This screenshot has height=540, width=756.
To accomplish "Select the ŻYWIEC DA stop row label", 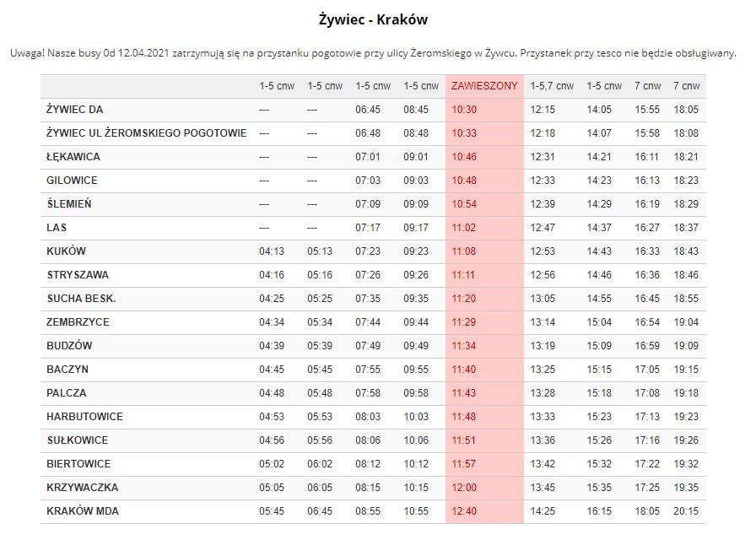I will tap(75, 110).
